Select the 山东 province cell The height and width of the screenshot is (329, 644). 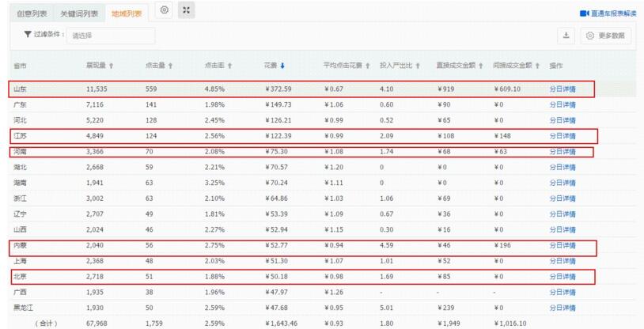coord(20,89)
